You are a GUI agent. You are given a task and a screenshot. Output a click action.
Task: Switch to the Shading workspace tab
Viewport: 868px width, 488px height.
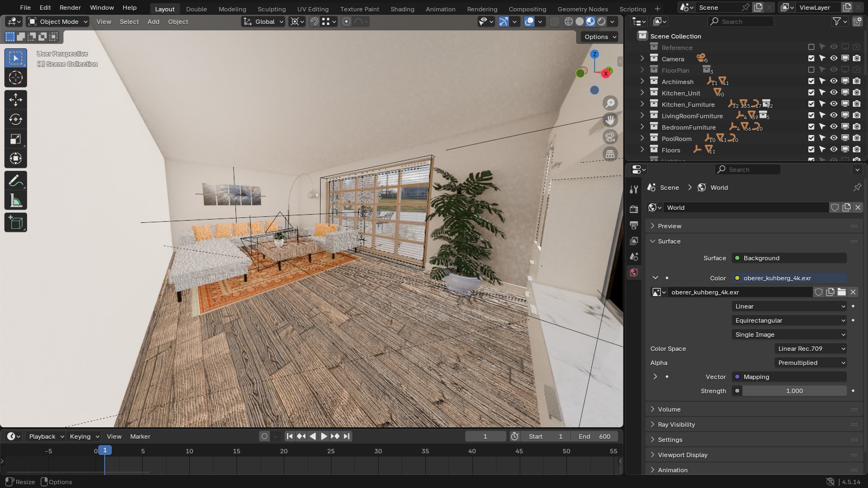tap(402, 9)
